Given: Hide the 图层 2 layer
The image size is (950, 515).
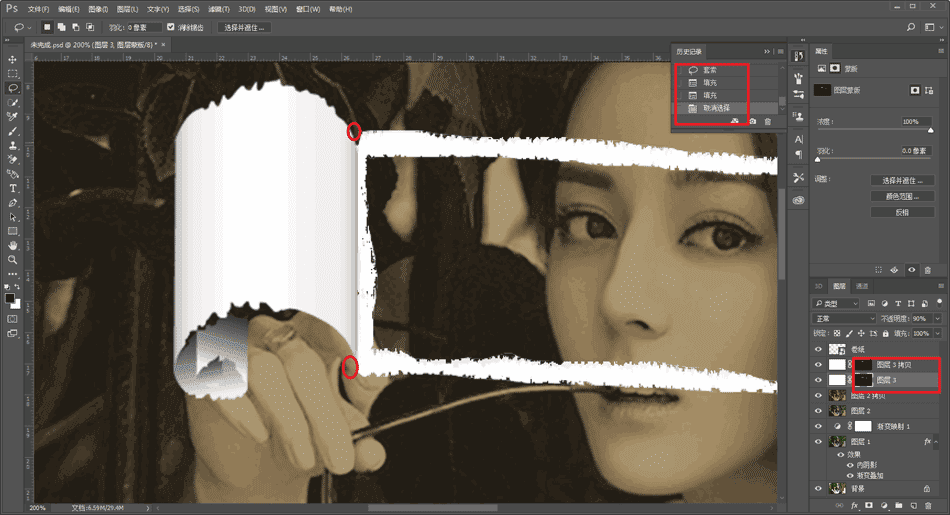Looking at the screenshot, I should (x=819, y=411).
